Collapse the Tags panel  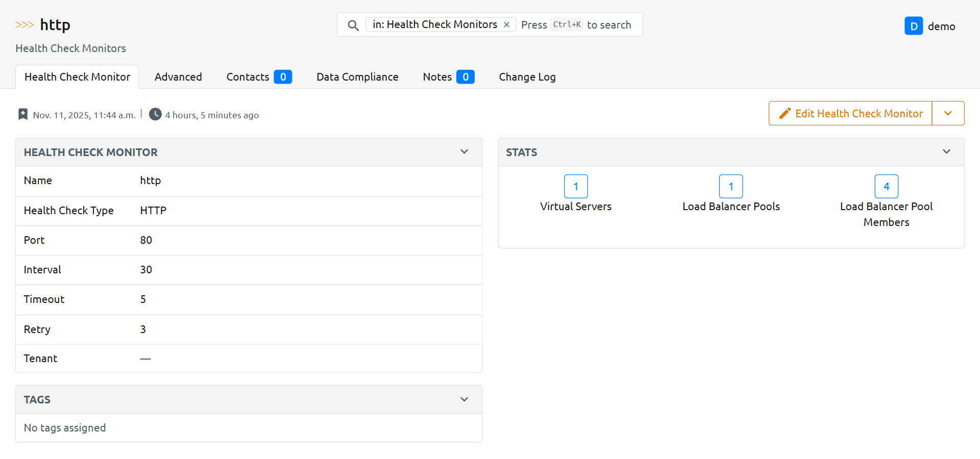[464, 399]
